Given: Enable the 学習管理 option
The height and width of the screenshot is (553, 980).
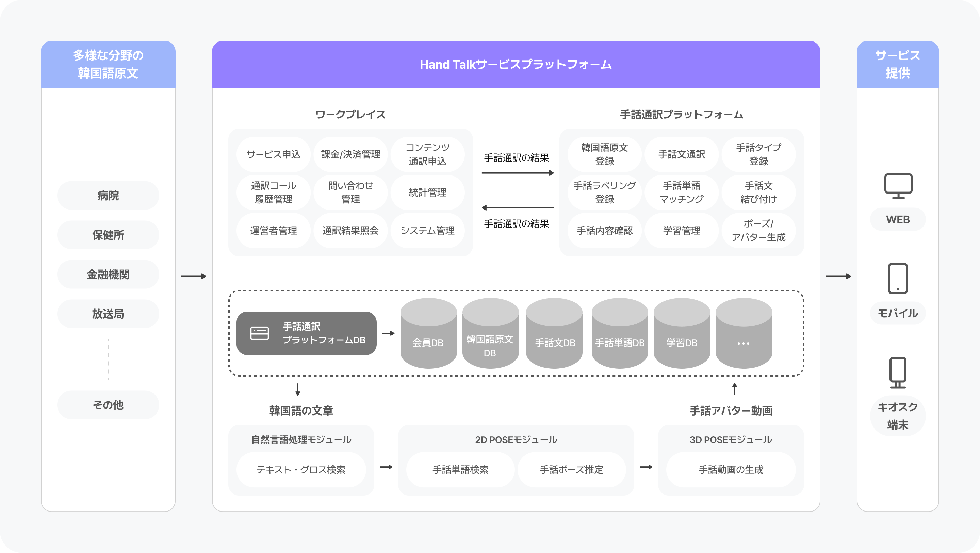Looking at the screenshot, I should tap(681, 231).
